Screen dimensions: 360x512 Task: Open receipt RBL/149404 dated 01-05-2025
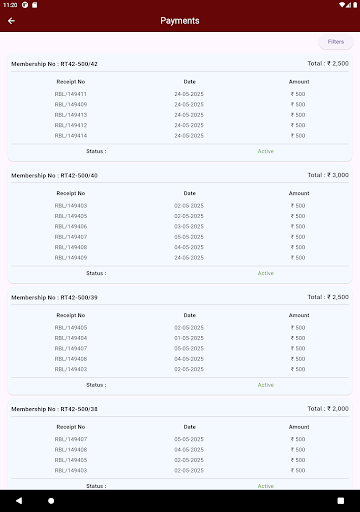tap(180, 338)
